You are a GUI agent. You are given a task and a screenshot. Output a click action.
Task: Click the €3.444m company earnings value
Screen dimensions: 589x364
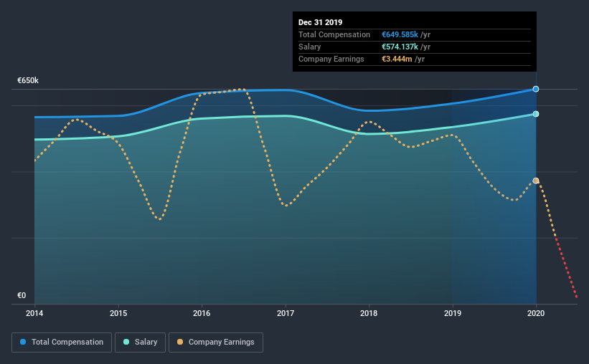click(x=397, y=59)
